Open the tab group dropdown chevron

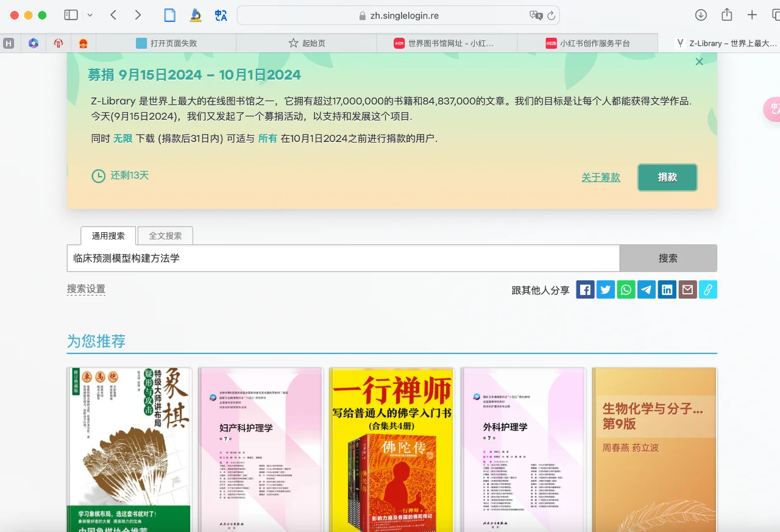click(90, 15)
